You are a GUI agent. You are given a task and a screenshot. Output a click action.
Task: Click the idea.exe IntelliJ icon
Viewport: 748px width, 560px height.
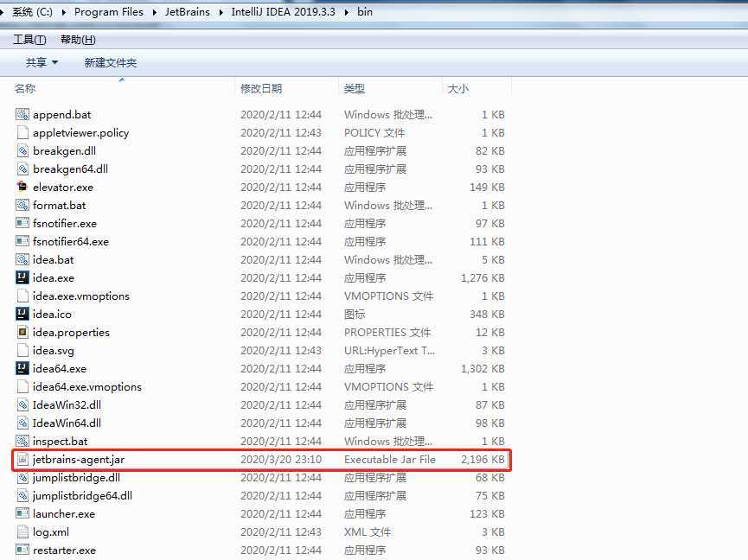22,277
